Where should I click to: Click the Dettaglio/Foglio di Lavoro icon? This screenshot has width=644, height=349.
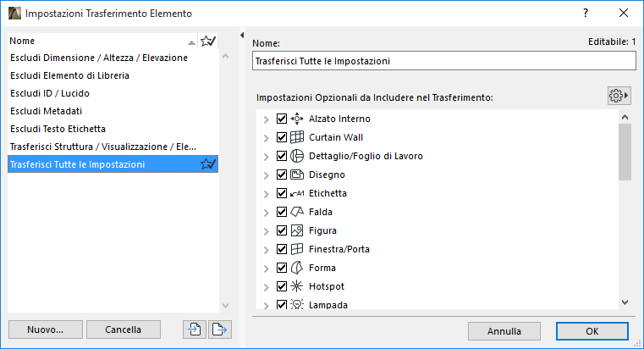pyautogui.click(x=297, y=156)
